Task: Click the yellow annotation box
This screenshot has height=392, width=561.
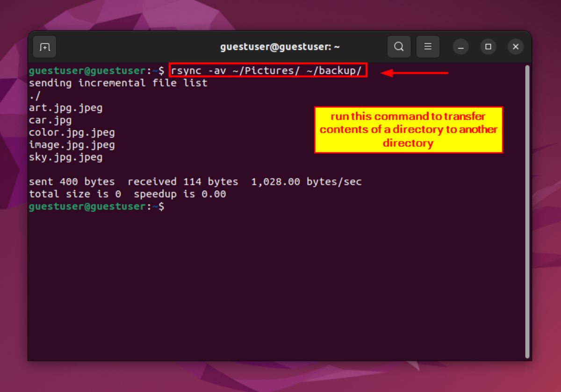Action: 408,130
